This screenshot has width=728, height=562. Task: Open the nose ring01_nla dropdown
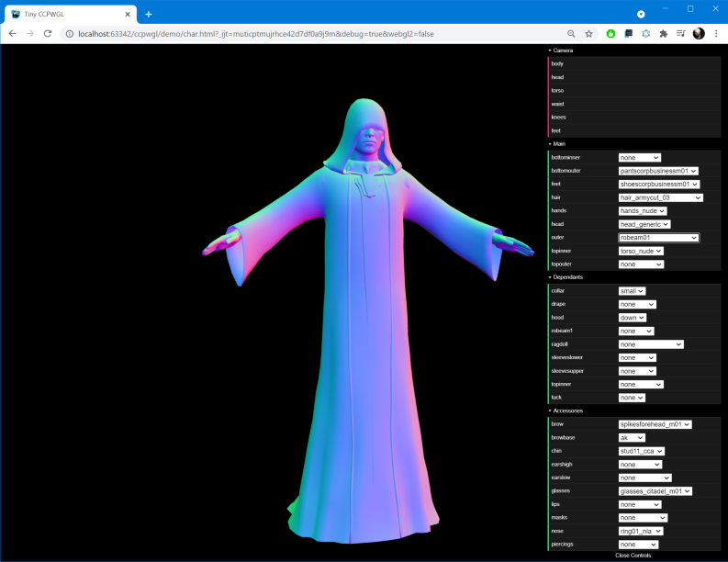641,532
